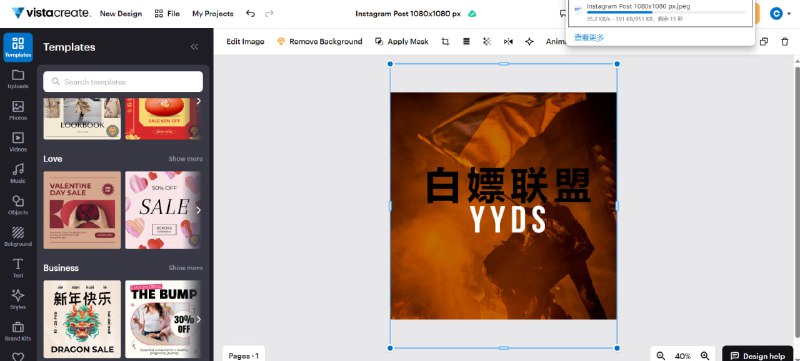Open the Animate toolbar option
This screenshot has height=361, width=800.
coord(556,42)
